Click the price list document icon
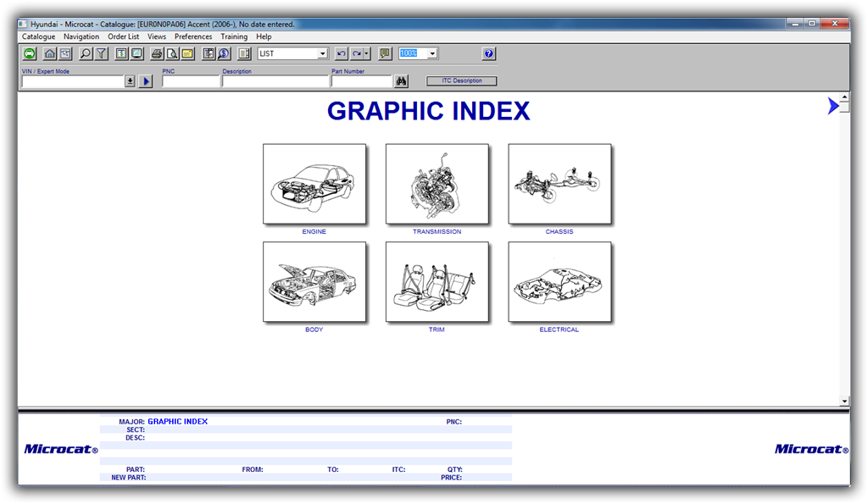This screenshot has height=504, width=868. pos(121,53)
